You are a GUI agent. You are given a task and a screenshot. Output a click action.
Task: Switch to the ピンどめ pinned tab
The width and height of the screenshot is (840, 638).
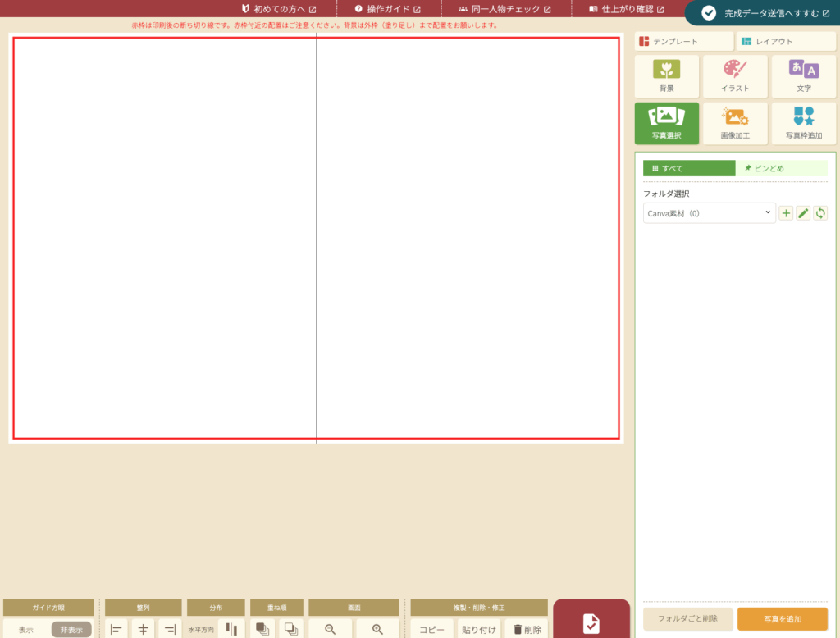781,168
